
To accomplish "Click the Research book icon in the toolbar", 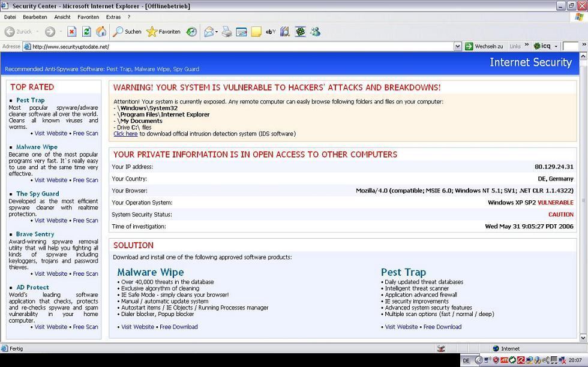I will click(x=286, y=32).
